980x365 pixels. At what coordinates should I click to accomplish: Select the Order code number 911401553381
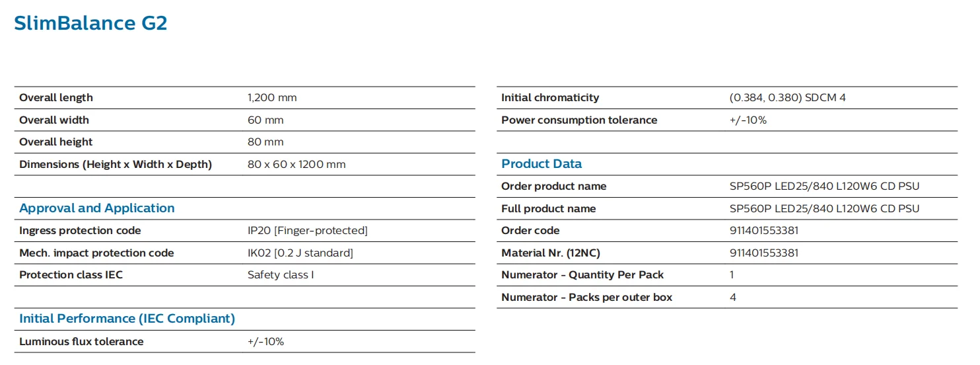click(763, 231)
